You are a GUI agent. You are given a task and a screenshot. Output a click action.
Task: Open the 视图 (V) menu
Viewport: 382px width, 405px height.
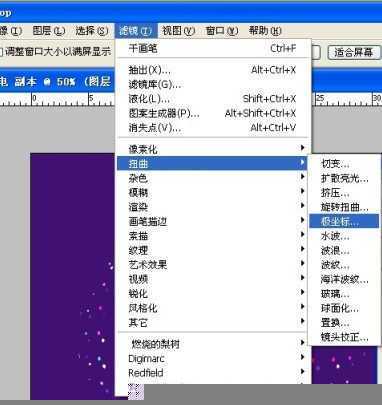pos(179,31)
